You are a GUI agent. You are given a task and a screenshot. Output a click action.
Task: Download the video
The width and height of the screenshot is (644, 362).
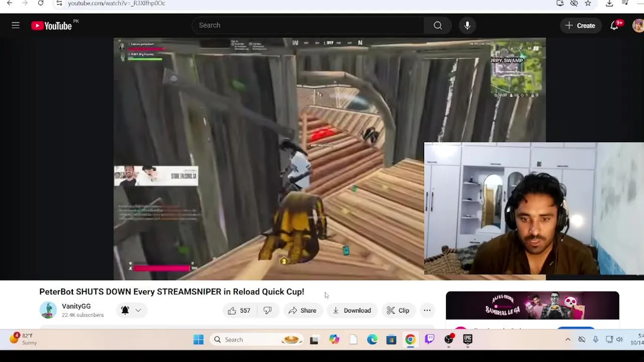point(352,310)
